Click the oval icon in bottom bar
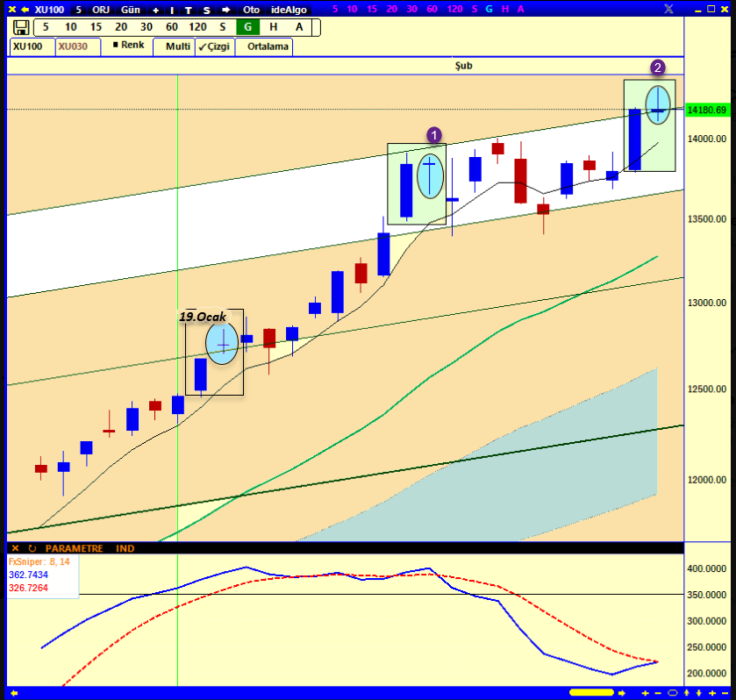 pos(673,693)
